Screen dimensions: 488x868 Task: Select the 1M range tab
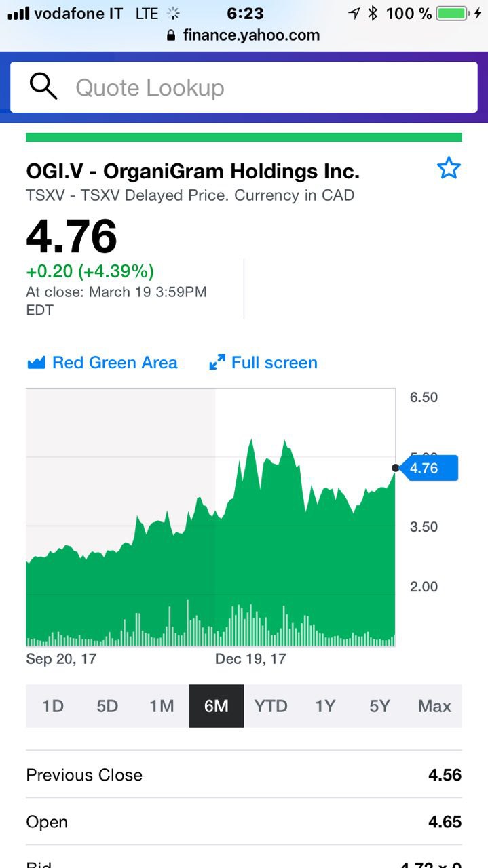pos(162,706)
